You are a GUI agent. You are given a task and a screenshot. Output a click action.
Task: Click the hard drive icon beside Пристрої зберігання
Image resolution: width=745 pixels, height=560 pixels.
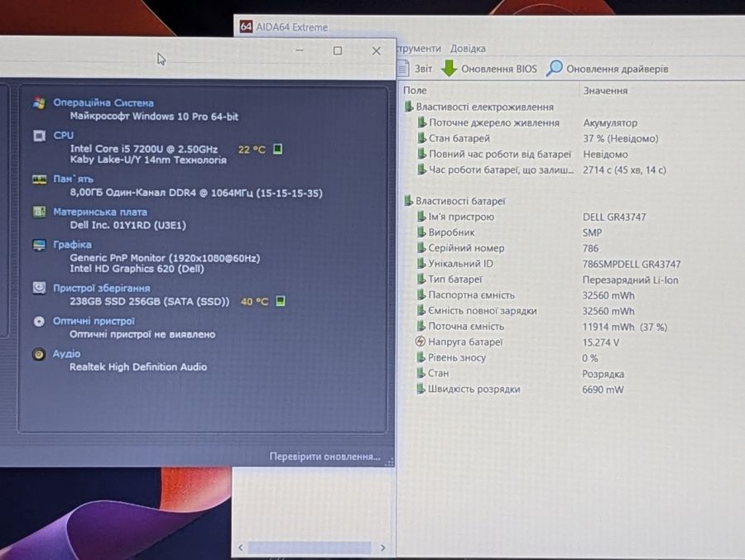click(x=39, y=288)
